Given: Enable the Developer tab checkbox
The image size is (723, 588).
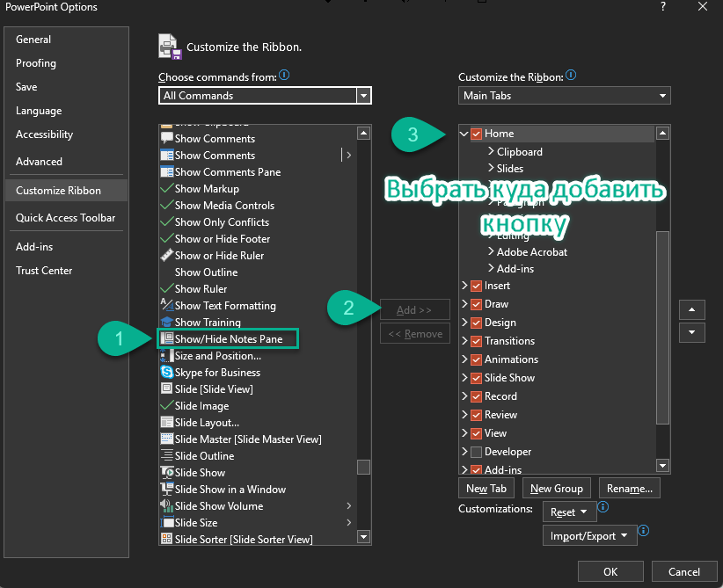Looking at the screenshot, I should [x=477, y=452].
